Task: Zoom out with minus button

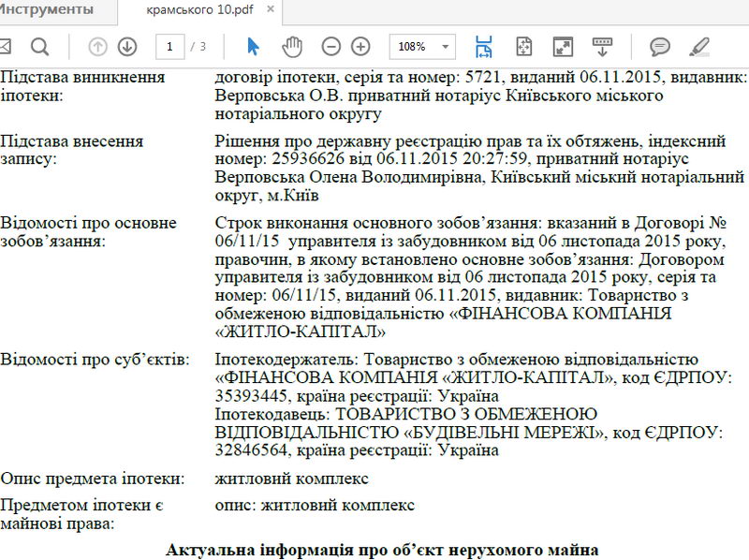Action: pyautogui.click(x=331, y=46)
